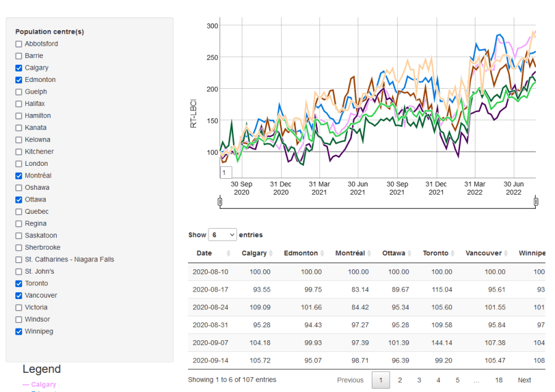Disable the Winnipeg checkbox
Screen dimensions: 555x392
click(18, 332)
